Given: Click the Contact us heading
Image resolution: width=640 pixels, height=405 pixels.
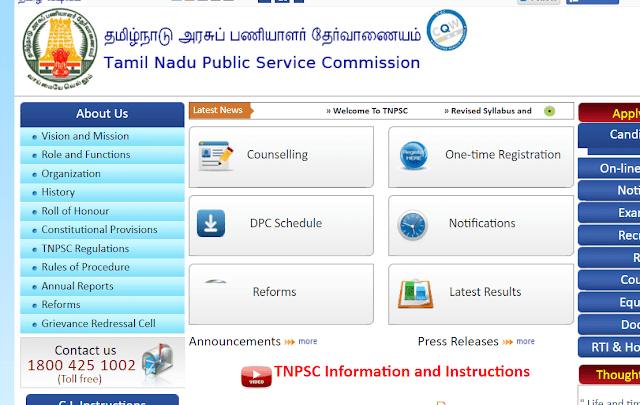Looking at the screenshot, I should (85, 350).
